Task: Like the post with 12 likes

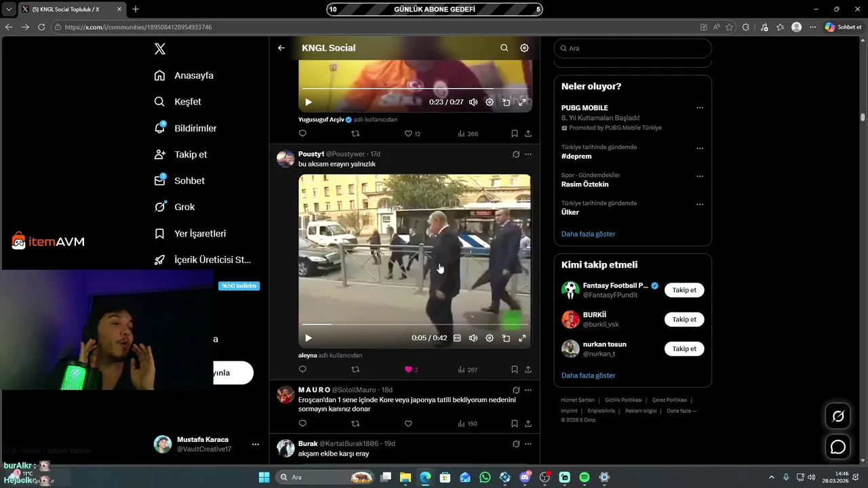Action: [x=412, y=134]
